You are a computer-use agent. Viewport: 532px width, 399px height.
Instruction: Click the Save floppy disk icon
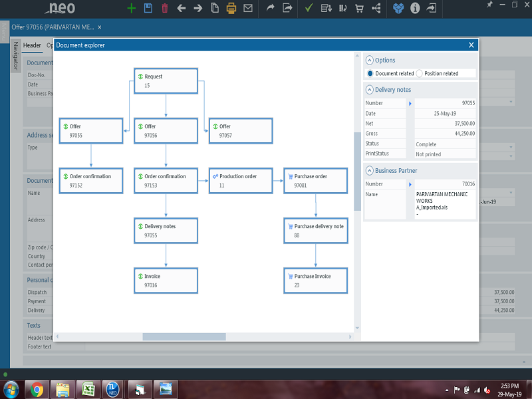(148, 8)
